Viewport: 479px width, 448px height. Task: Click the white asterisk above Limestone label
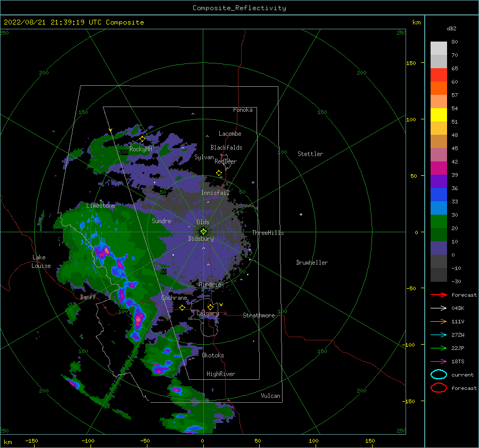(x=101, y=201)
